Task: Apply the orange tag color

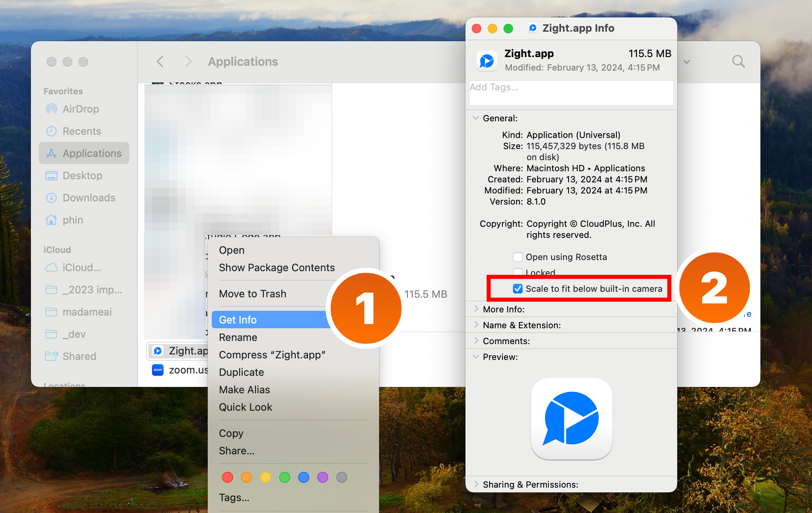Action: (x=247, y=477)
